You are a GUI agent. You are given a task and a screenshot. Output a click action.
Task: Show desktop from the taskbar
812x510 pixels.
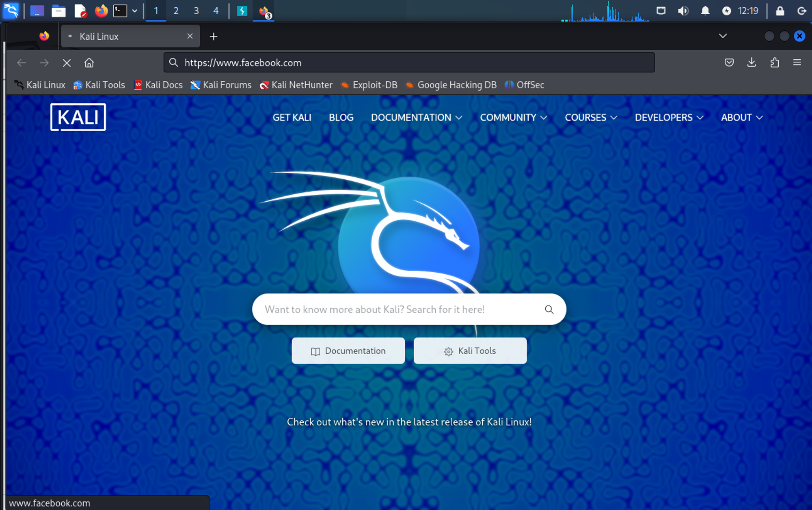37,11
